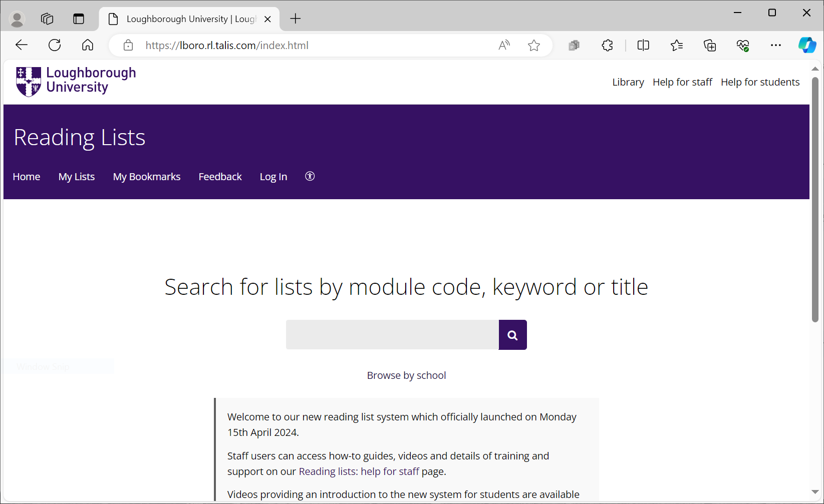Image resolution: width=824 pixels, height=504 pixels.
Task: Open the Extensions puzzle icon
Action: pyautogui.click(x=607, y=46)
